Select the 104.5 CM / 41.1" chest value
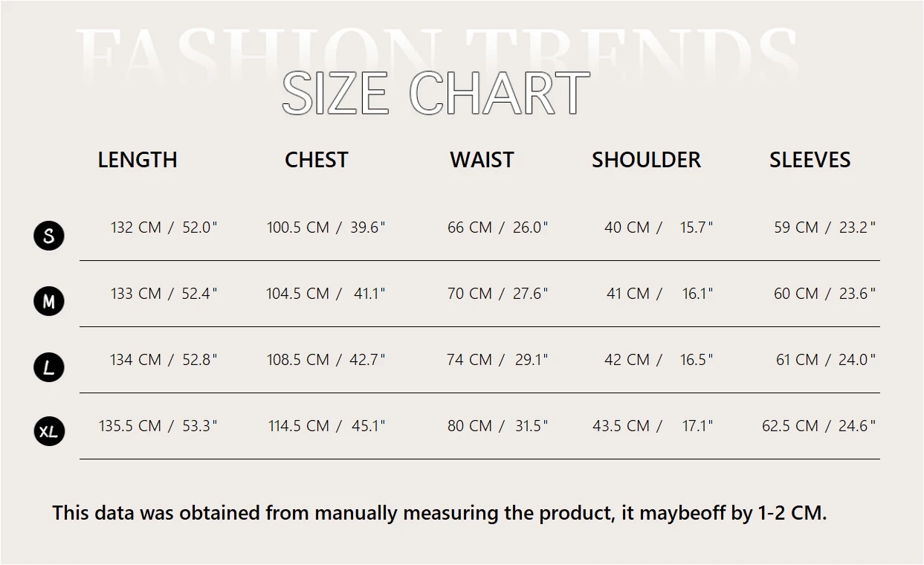924x565 pixels. point(326,294)
